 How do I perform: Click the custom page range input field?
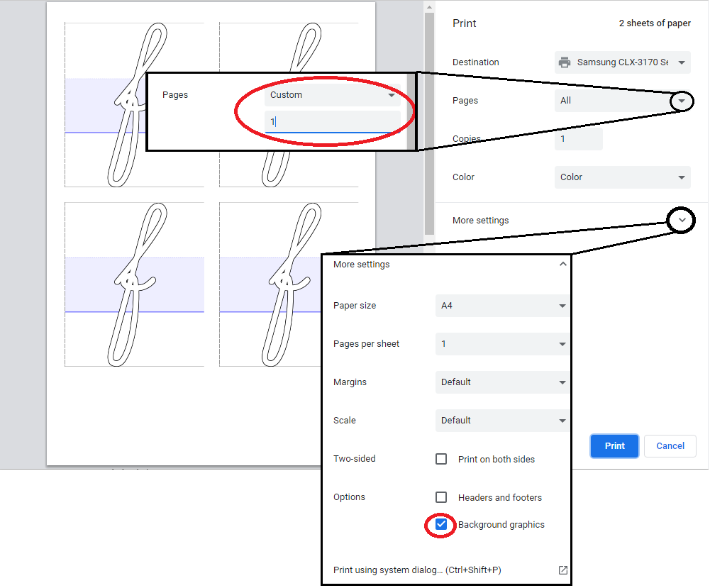coord(332,122)
